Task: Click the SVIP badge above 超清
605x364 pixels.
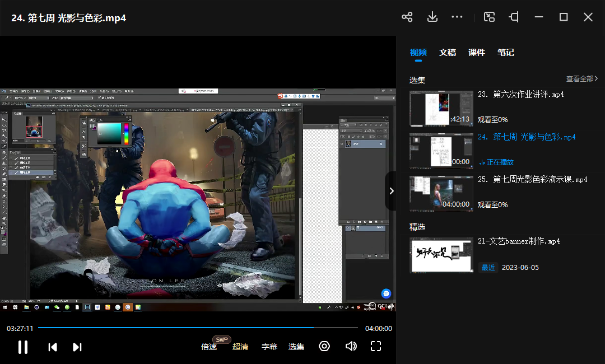Action: pyautogui.click(x=222, y=339)
